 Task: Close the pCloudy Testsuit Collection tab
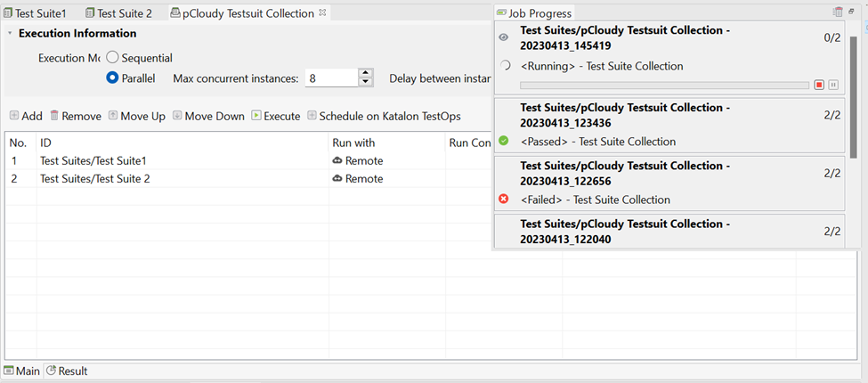(x=323, y=12)
